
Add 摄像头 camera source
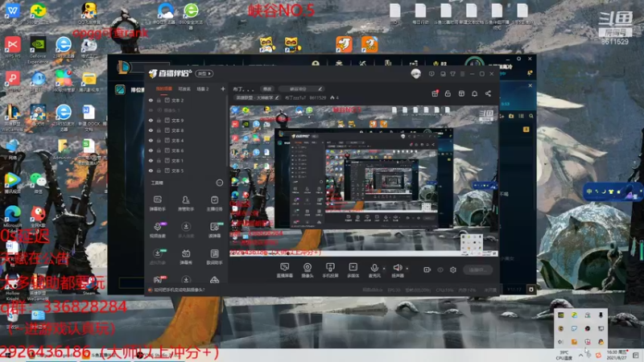click(x=308, y=270)
